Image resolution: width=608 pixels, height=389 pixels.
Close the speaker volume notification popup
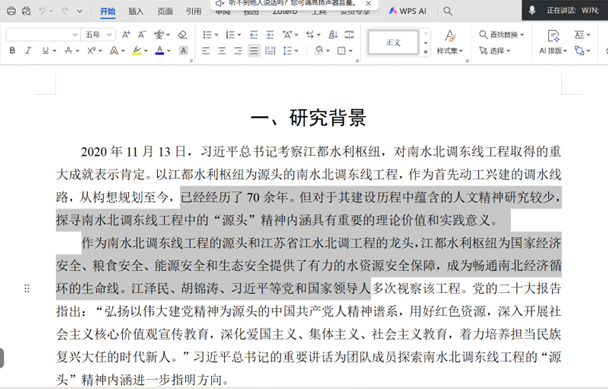tap(368, 3)
